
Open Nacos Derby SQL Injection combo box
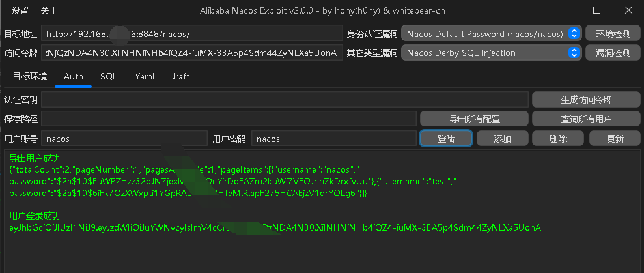491,53
